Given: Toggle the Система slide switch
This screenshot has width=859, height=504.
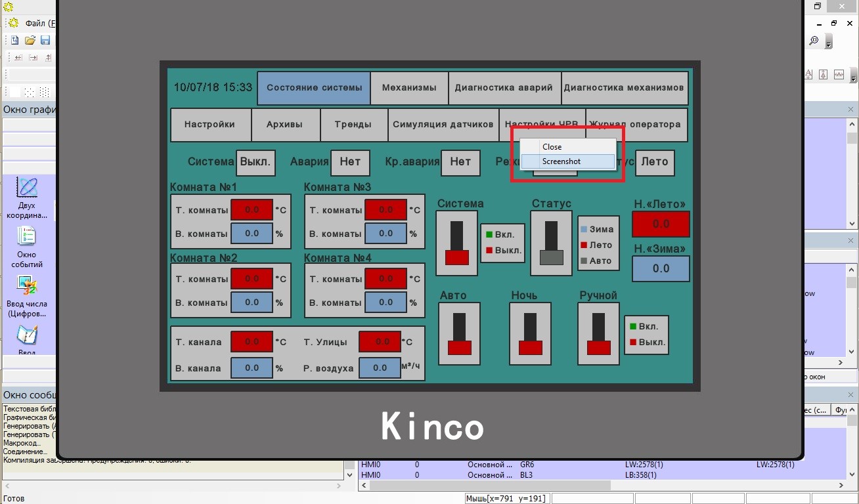Looking at the screenshot, I should point(457,243).
